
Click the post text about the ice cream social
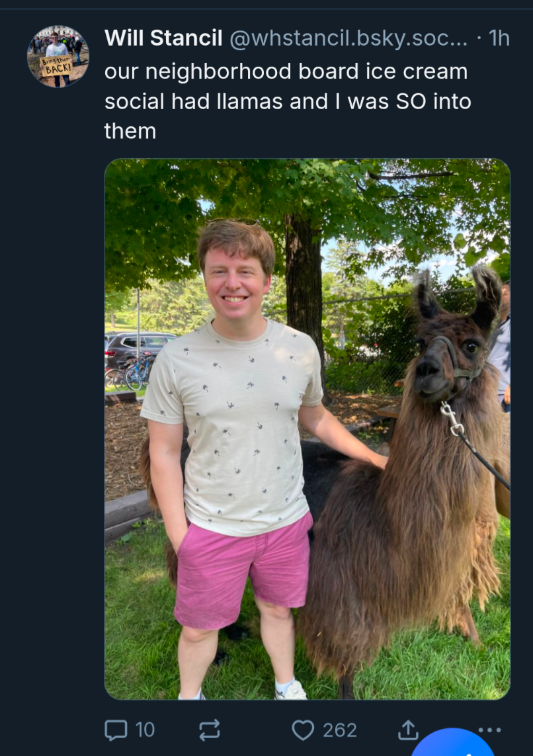[288, 101]
